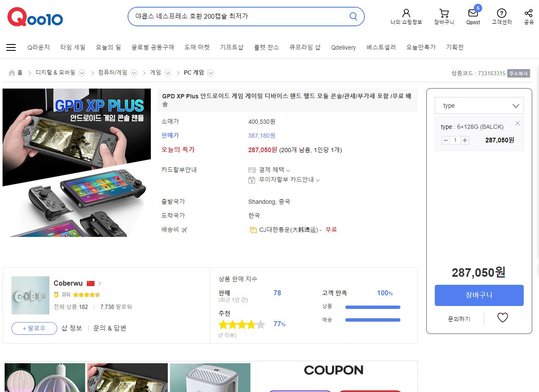Click 컴퓨터/게임 breadcrumb text
The width and height of the screenshot is (539, 392).
click(113, 73)
